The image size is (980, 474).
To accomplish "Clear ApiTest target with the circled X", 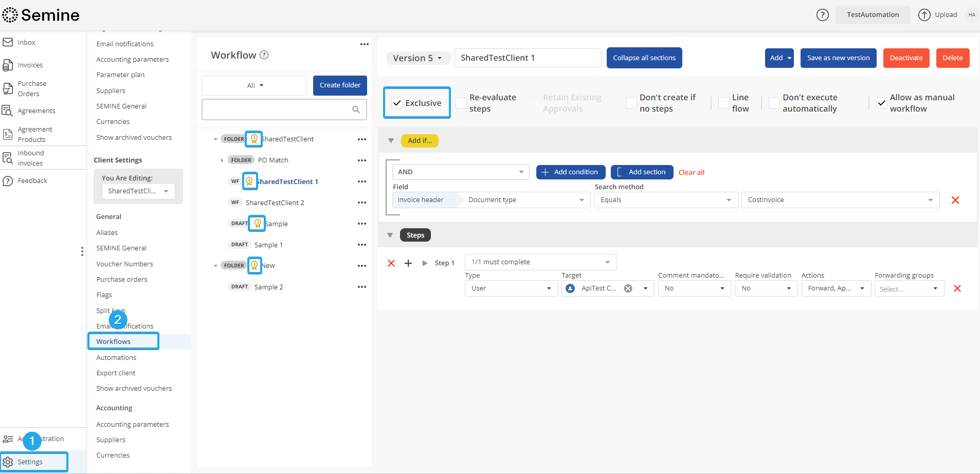I will tap(628, 288).
